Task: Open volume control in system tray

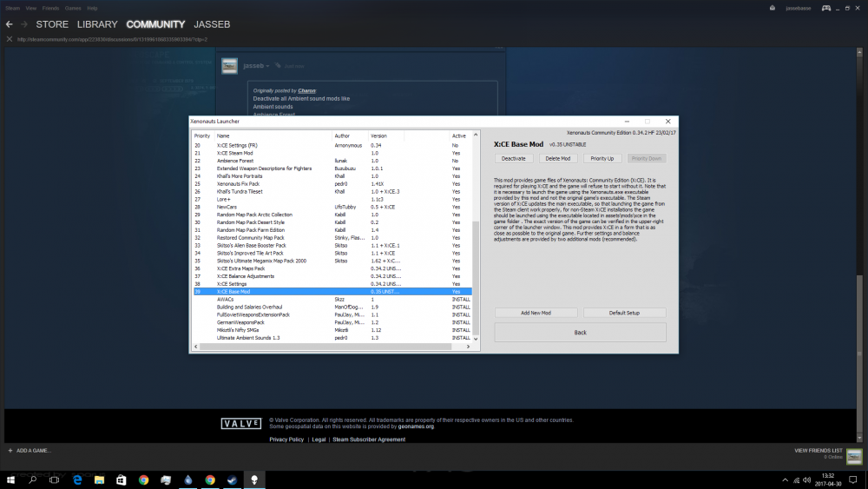Action: (806, 480)
